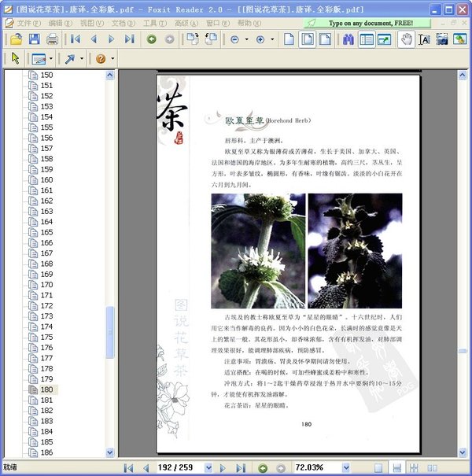
Task: Select fit page view icon
Action: (307, 39)
